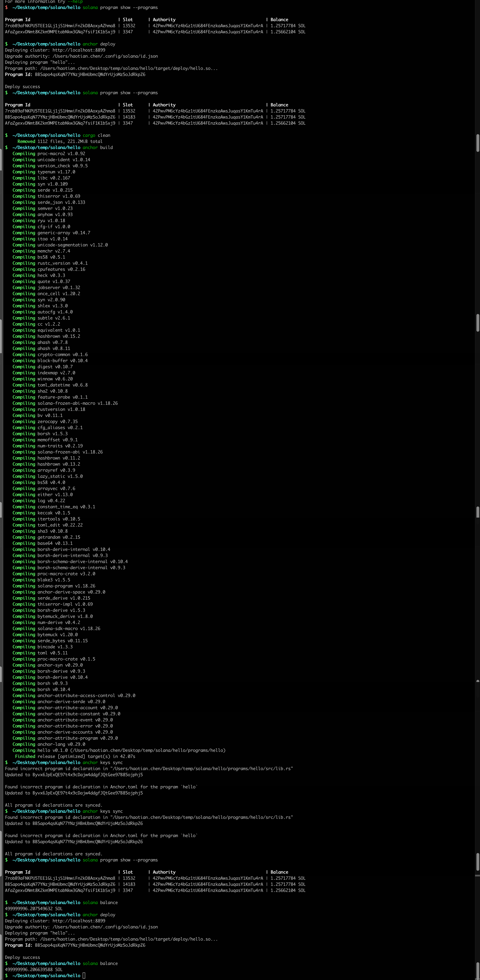Click 'Compiling bytemuck v1.20.0' line
Screen dimensions: 480x980
tap(45, 635)
